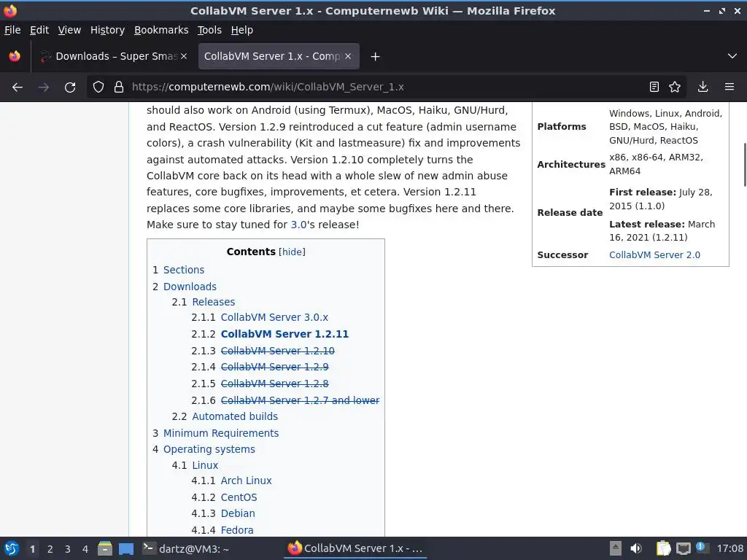
Task: Open the View menu
Action: point(69,30)
